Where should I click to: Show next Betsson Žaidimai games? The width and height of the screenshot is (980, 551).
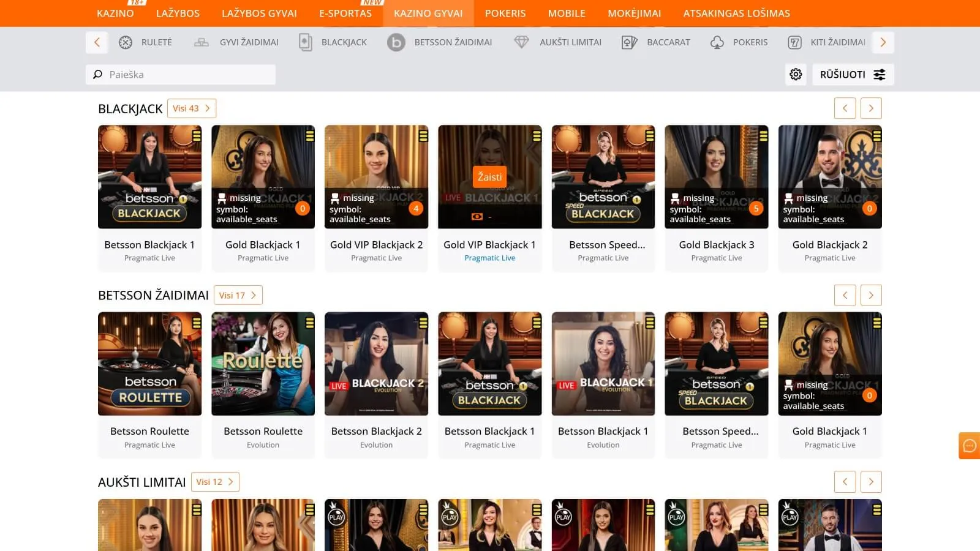[x=871, y=295]
